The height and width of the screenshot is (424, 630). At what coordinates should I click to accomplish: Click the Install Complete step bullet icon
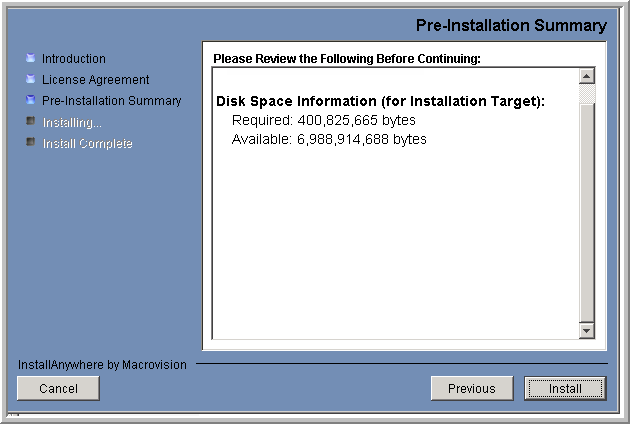tap(30, 143)
